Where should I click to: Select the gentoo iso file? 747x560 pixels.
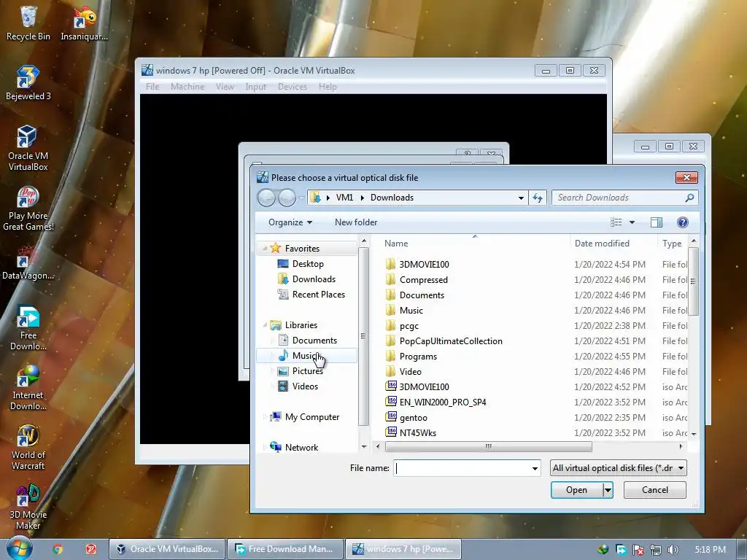coord(413,418)
